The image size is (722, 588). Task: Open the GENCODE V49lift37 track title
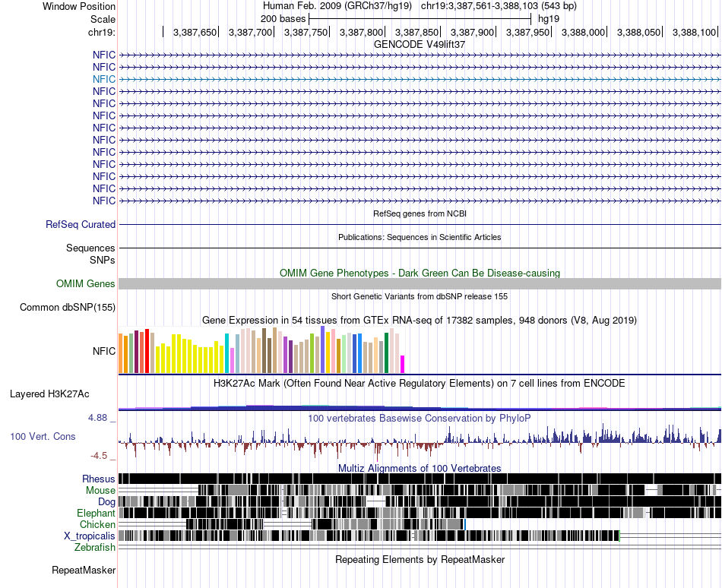[x=420, y=44]
